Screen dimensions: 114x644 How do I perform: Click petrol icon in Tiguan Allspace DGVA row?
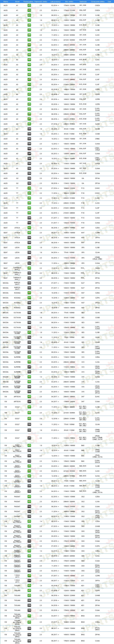29,616
